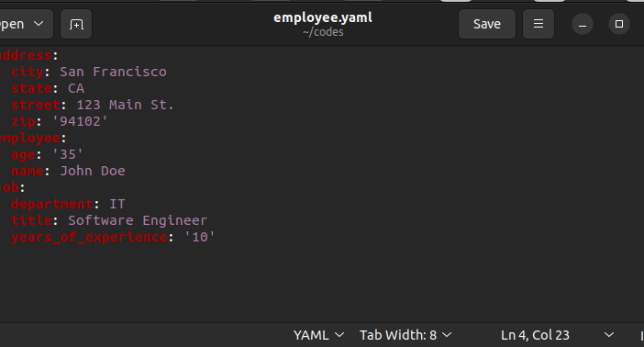Expand the Open recent files arrow
This screenshot has width=644, height=347.
pyautogui.click(x=39, y=24)
